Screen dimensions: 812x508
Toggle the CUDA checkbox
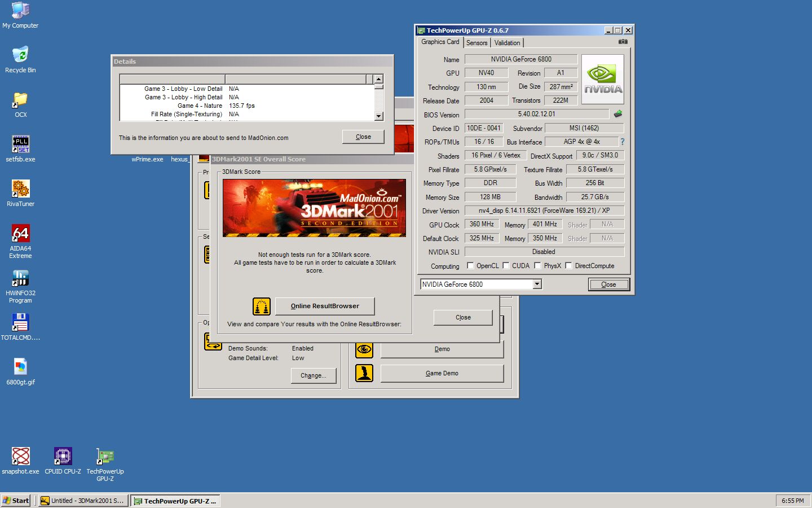tap(506, 266)
